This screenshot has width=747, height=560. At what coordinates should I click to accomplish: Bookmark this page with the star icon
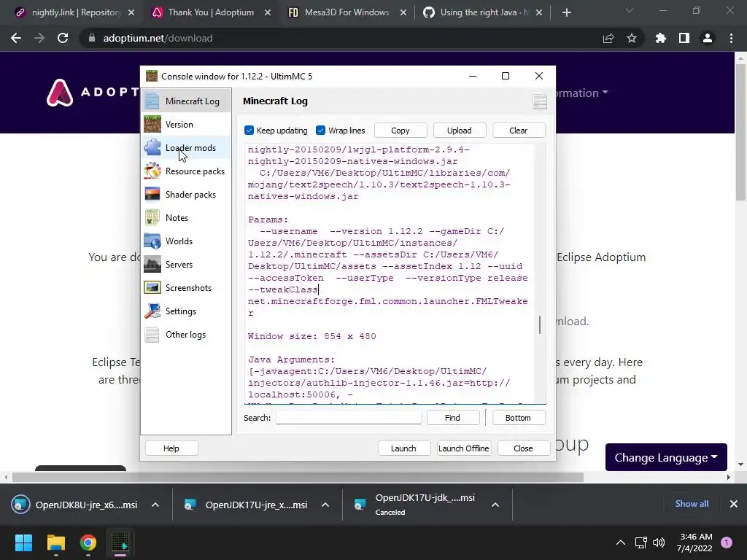point(632,38)
